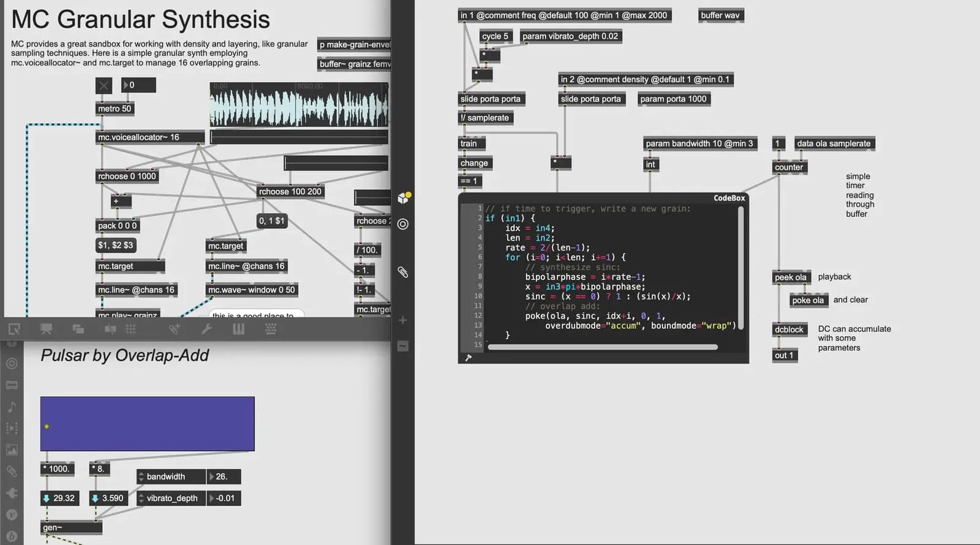Click the circled V icon in left toolbar

click(12, 515)
